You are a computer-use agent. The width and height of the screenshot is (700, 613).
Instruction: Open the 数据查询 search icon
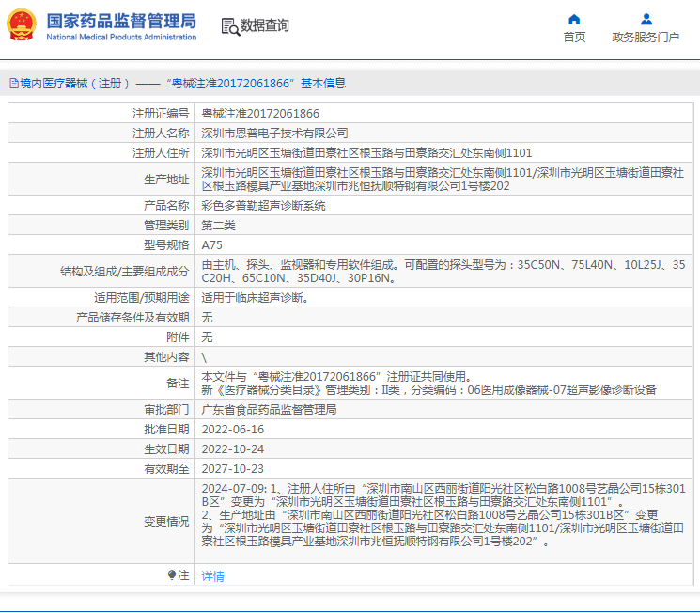coord(230,26)
